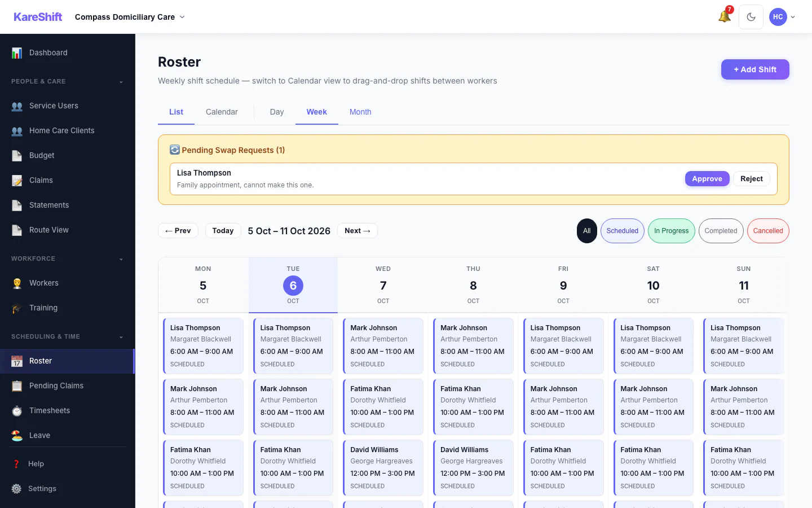The image size is (812, 508).
Task: Select the Claims icon in sidebar
Action: point(17,181)
